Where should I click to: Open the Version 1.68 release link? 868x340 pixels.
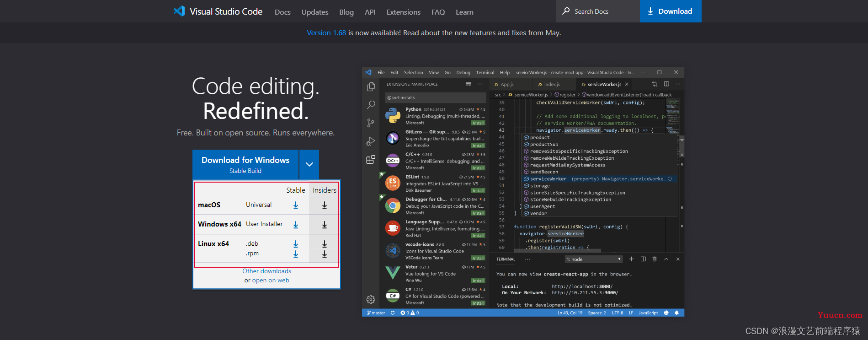pyautogui.click(x=326, y=33)
